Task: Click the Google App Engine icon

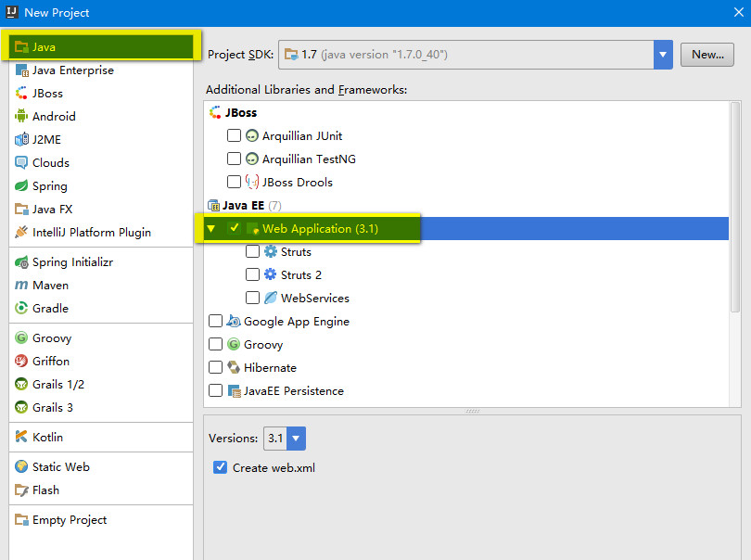Action: point(234,321)
